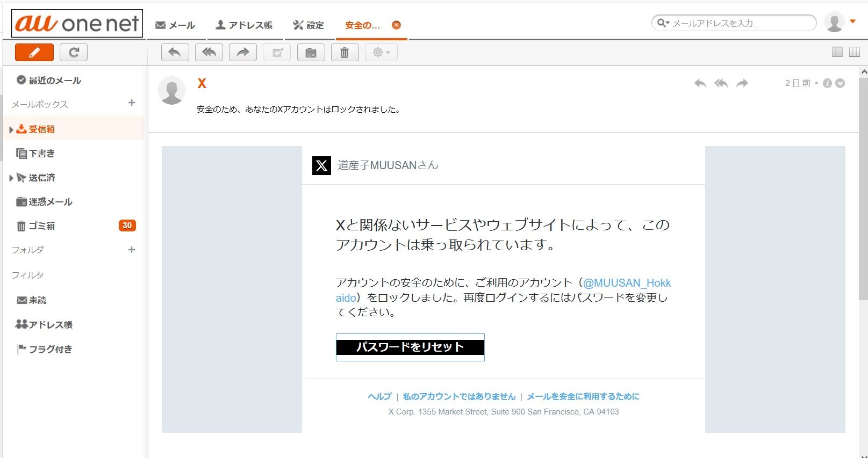Forward the message from the toolbar
The width and height of the screenshot is (868, 458).
(x=243, y=53)
